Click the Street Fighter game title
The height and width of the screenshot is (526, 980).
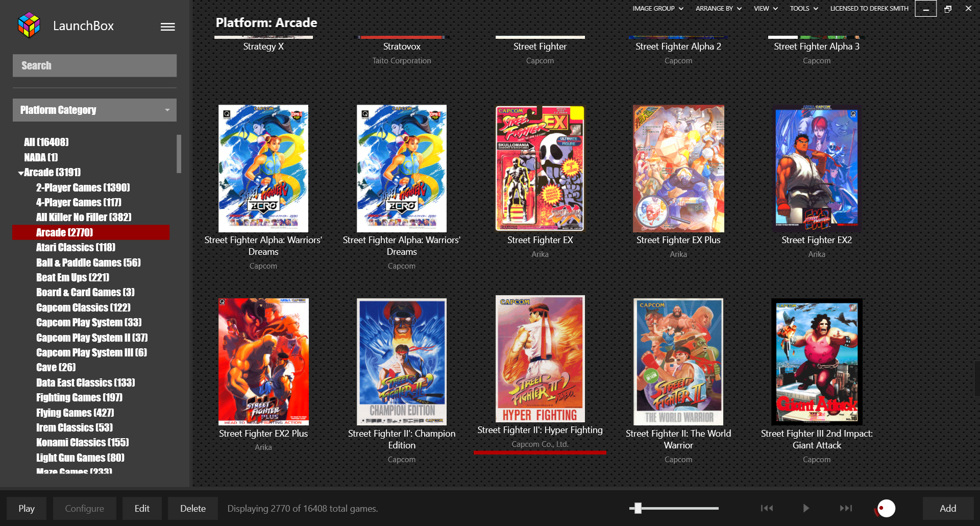point(540,46)
